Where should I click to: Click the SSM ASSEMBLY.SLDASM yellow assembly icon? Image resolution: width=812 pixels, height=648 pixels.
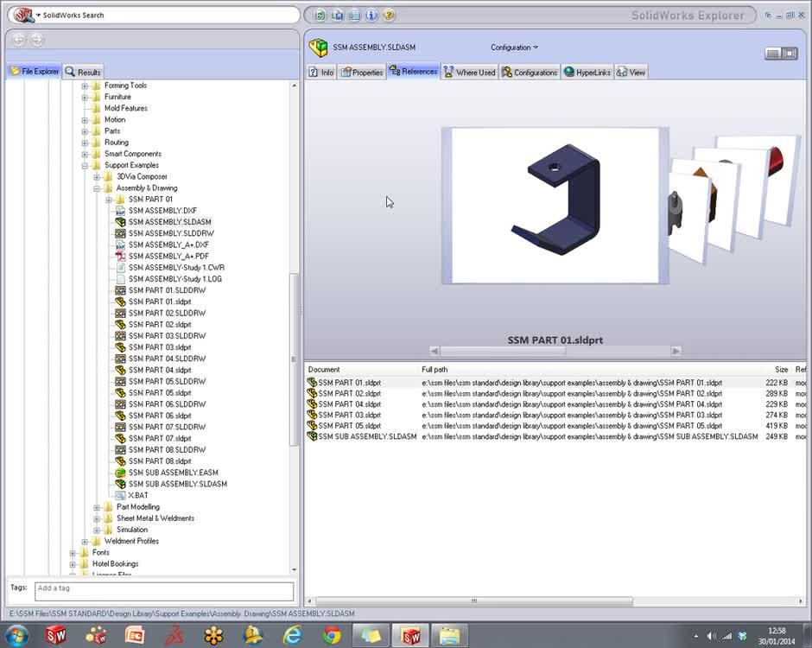click(319, 48)
